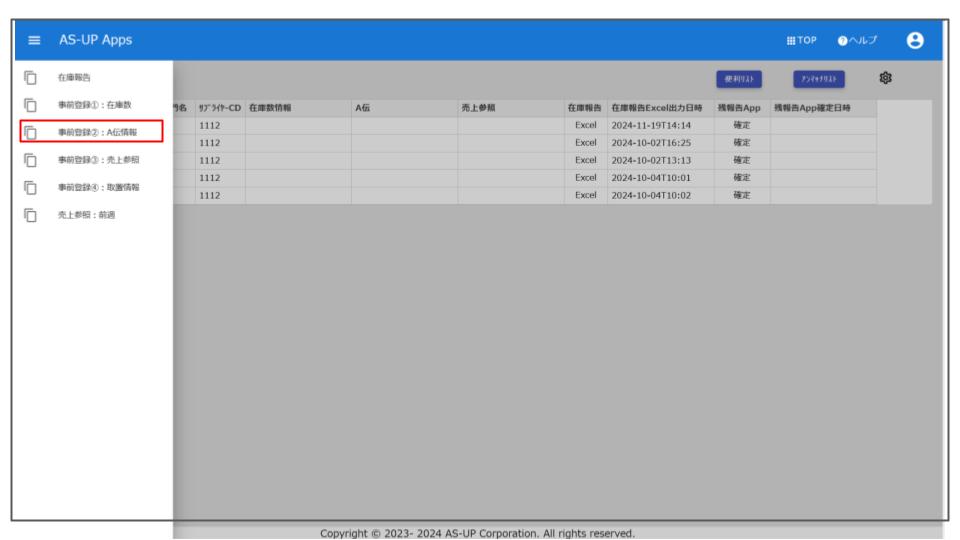Image resolution: width=960 pixels, height=540 pixels.
Task: Click Excel in the 2024-11-19T14:14 row
Action: tap(585, 125)
